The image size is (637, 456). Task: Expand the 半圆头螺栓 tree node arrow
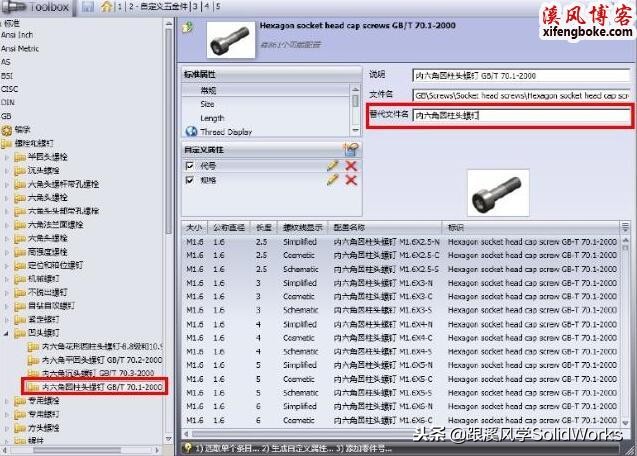[6, 157]
